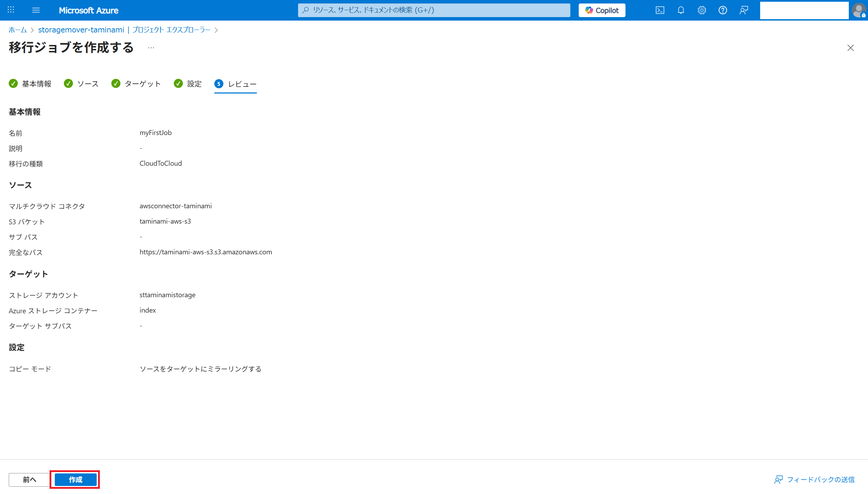Go to ホーム breadcrumb link

[17, 30]
